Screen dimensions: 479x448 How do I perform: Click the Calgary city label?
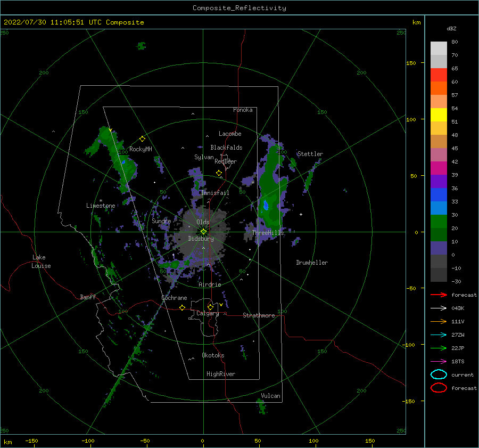(208, 313)
